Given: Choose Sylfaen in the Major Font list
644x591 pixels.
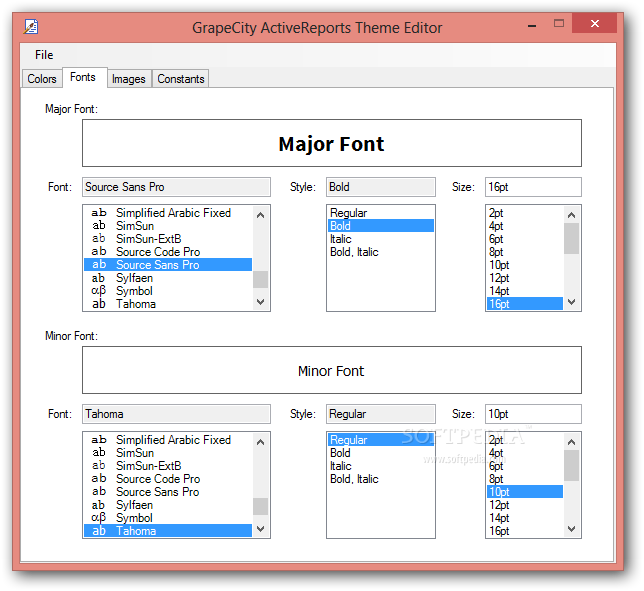Looking at the screenshot, I should click(168, 278).
